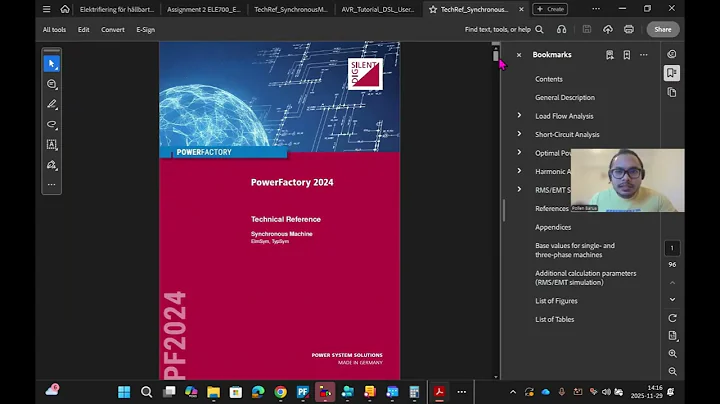Open the All tools menu
This screenshot has width=720, height=404.
54,29
